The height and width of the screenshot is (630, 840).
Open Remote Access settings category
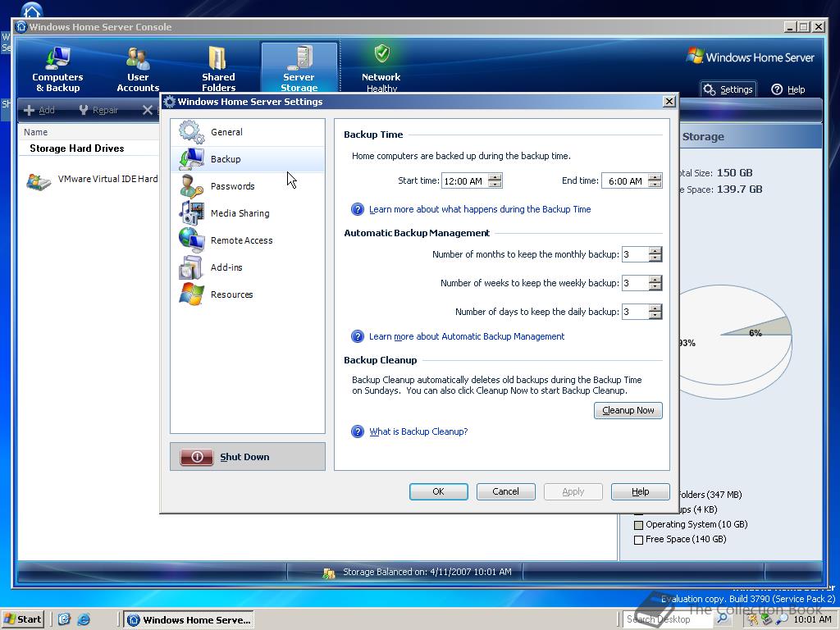(248, 240)
